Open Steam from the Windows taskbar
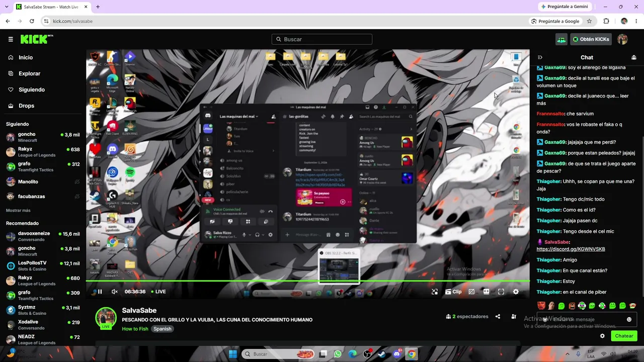 [382, 354]
